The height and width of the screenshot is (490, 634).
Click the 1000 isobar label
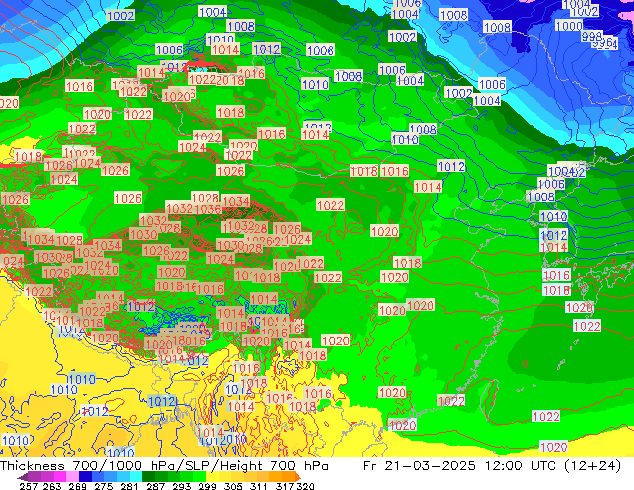(569, 26)
